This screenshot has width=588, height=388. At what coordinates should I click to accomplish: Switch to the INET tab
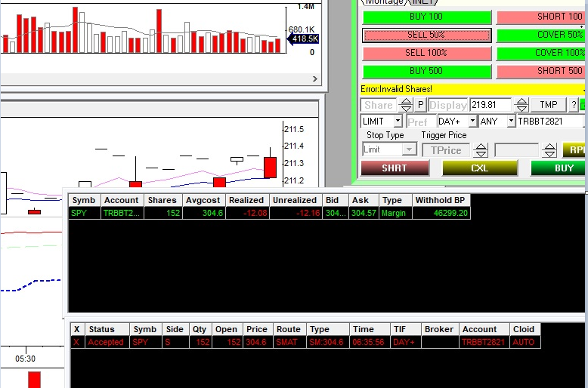point(424,2)
